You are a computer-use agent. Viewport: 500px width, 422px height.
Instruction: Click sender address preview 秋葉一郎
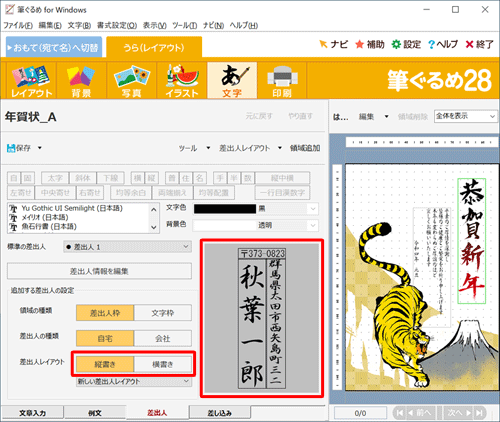[x=262, y=318]
